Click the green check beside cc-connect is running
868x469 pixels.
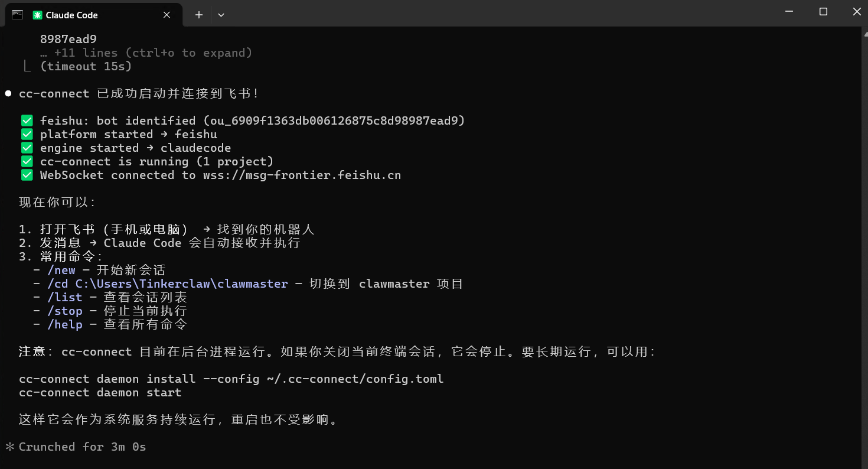pyautogui.click(x=27, y=162)
